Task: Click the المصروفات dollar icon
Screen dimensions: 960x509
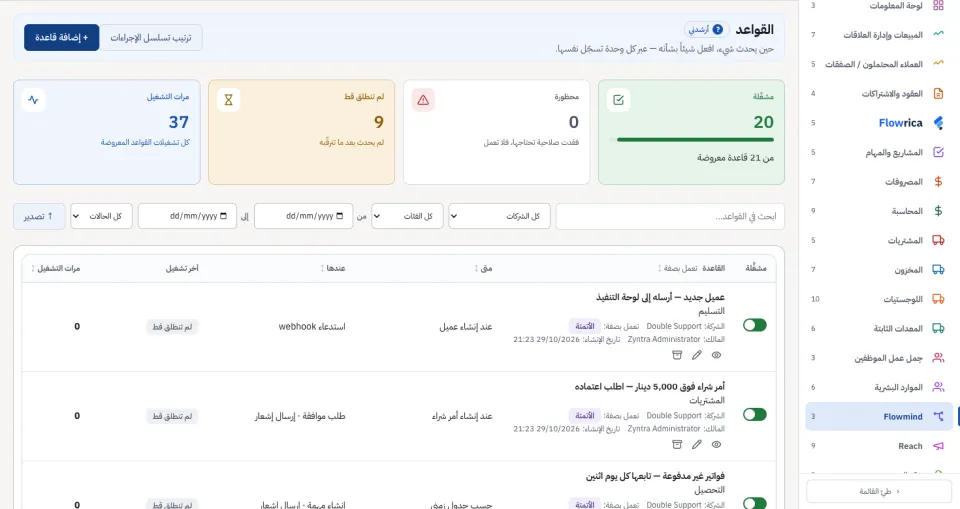Action: (938, 181)
